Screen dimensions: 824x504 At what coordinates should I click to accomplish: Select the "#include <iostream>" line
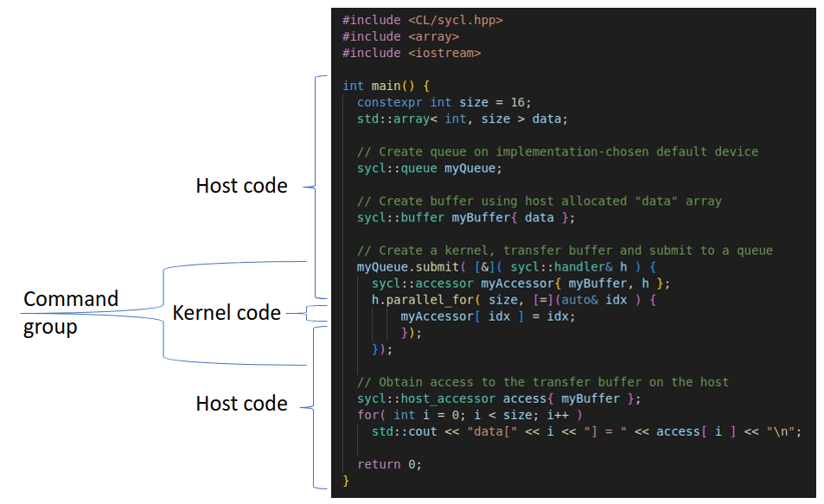[x=411, y=53]
